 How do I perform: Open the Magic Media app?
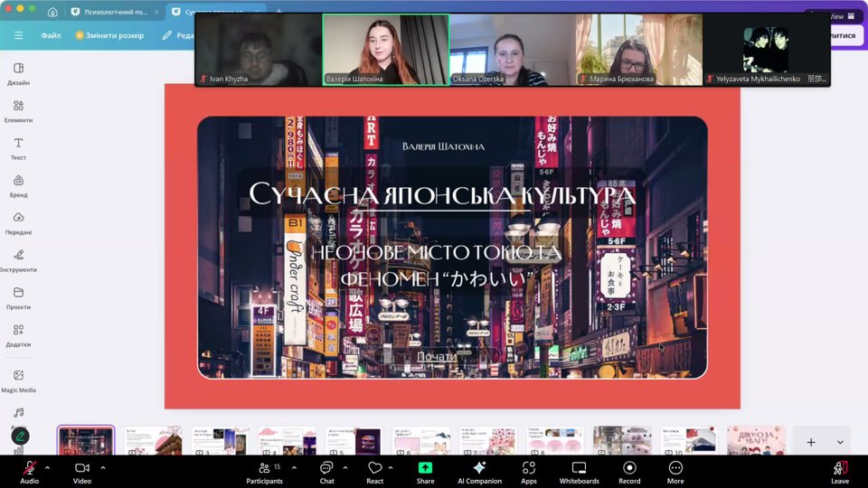[18, 380]
